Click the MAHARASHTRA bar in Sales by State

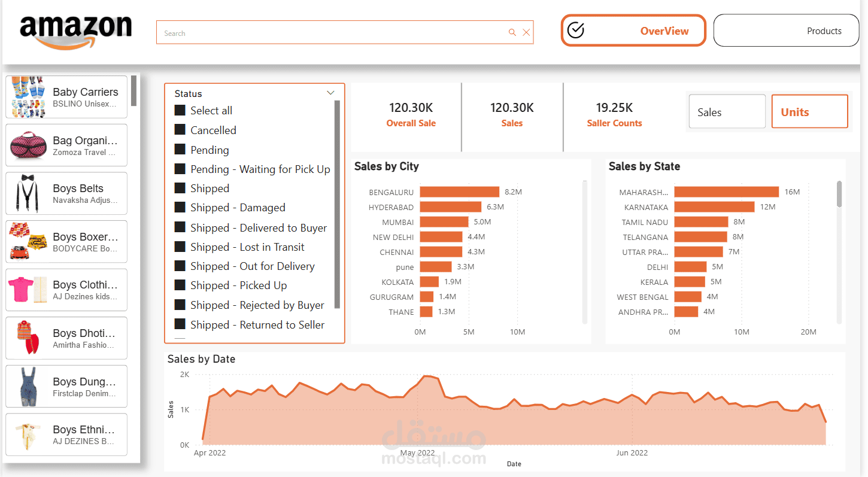pos(727,192)
